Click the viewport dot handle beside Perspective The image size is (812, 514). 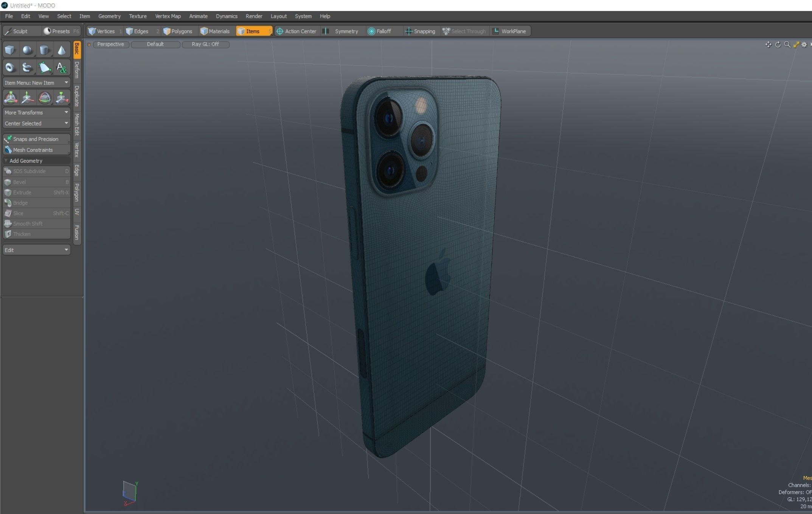click(x=89, y=45)
